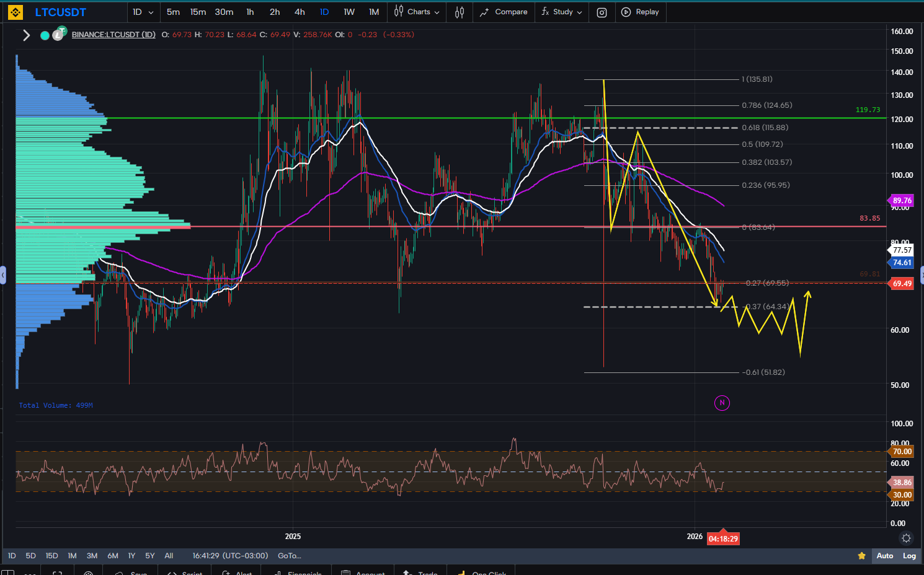Click the Litecoin coin symbol icon
Image resolution: width=924 pixels, height=575 pixels.
coord(58,35)
